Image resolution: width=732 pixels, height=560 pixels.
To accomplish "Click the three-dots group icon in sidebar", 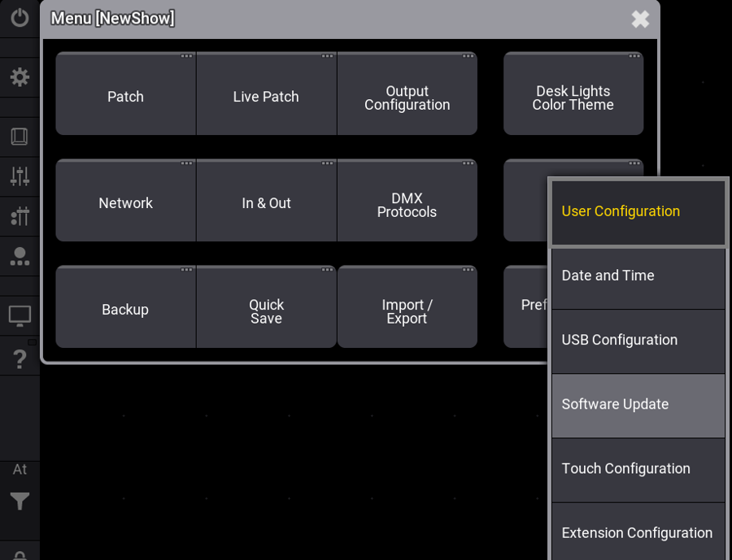I will click(x=20, y=257).
